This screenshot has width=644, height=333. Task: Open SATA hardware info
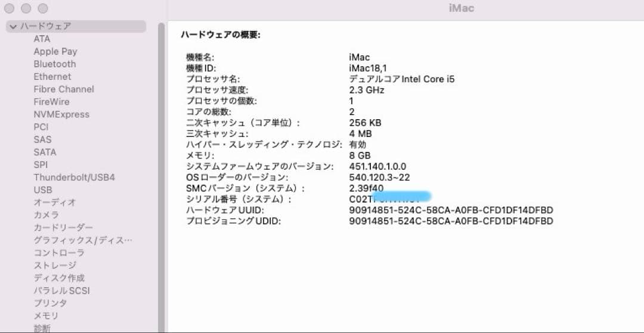[x=45, y=152]
